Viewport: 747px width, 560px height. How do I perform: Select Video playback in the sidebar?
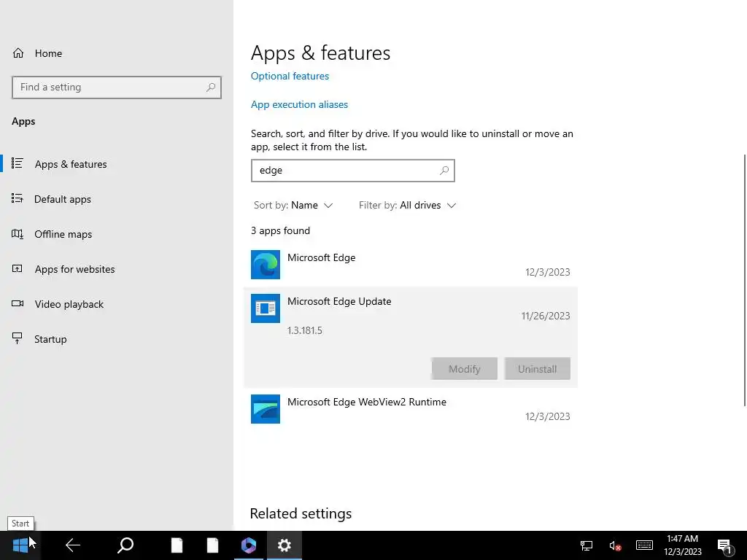tap(117, 304)
